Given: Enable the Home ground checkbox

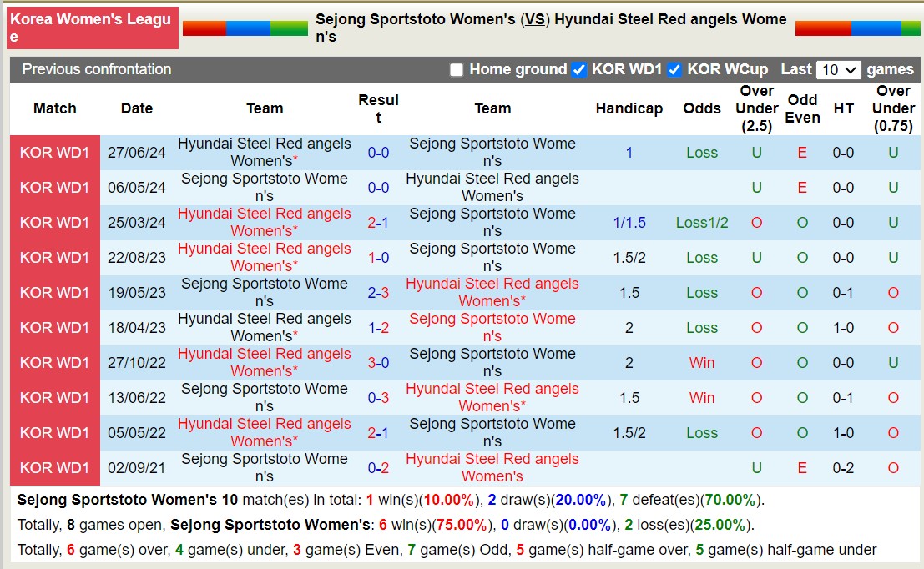Looking at the screenshot, I should [x=457, y=70].
